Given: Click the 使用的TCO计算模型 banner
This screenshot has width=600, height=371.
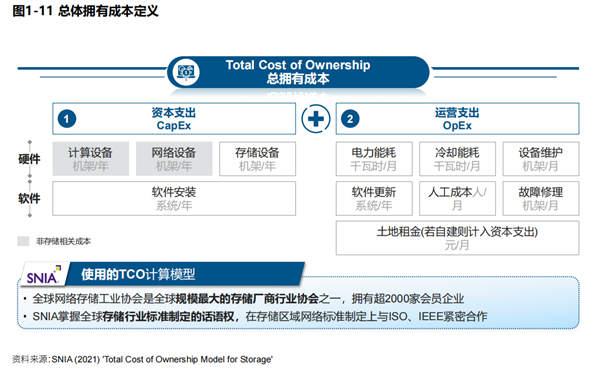Looking at the screenshot, I should 185,274.
